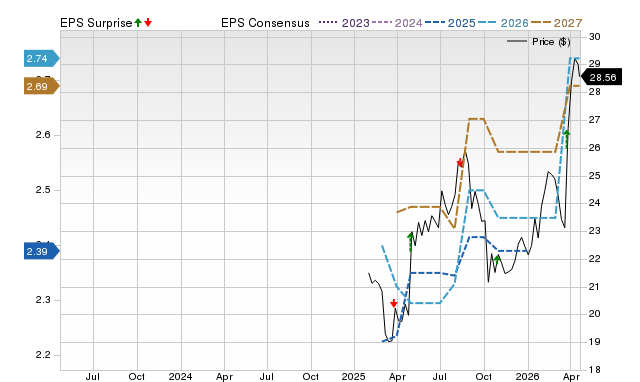The height and width of the screenshot is (382, 640).
Task: Select the green positive surprise marker near $23 price
Action: click(411, 241)
